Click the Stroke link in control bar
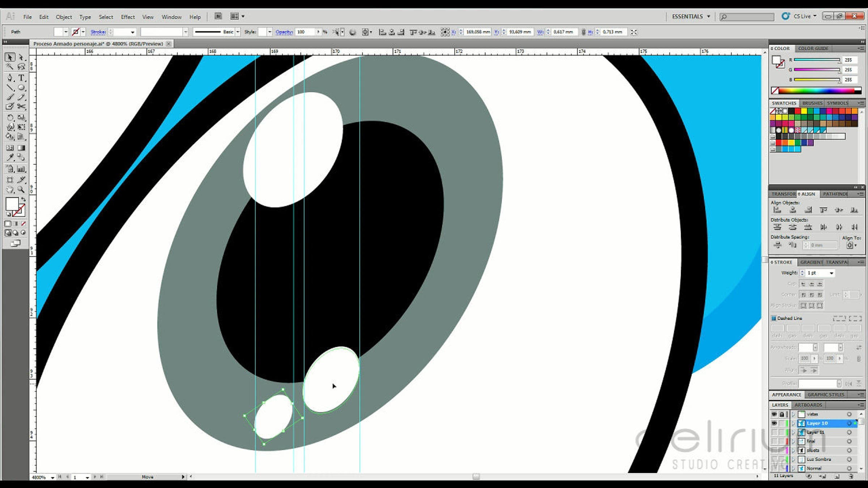868x488 pixels. (x=98, y=32)
